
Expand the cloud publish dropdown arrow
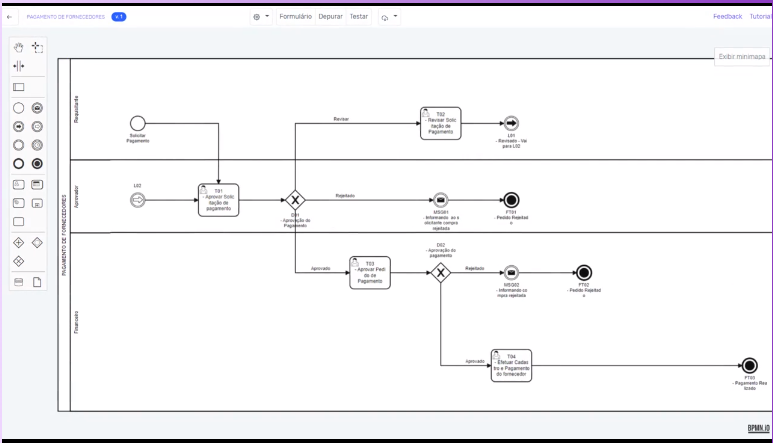click(395, 16)
